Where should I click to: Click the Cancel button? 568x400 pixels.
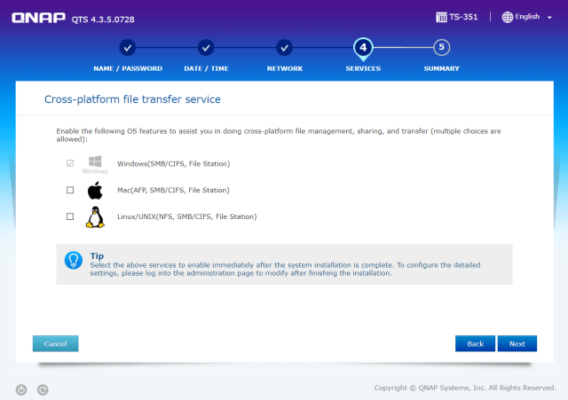pyautogui.click(x=55, y=343)
